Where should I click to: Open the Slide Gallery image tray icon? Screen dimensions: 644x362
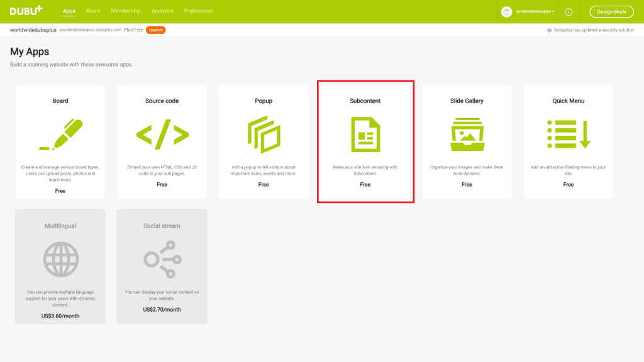pos(467,134)
